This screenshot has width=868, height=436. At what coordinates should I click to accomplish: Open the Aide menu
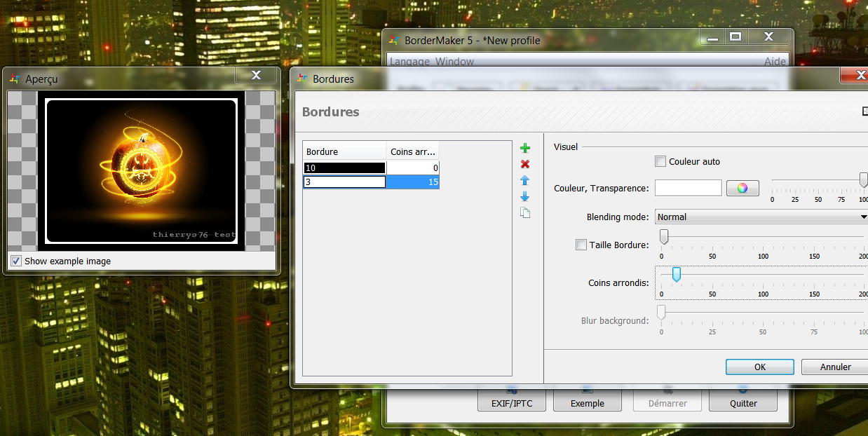tap(775, 62)
